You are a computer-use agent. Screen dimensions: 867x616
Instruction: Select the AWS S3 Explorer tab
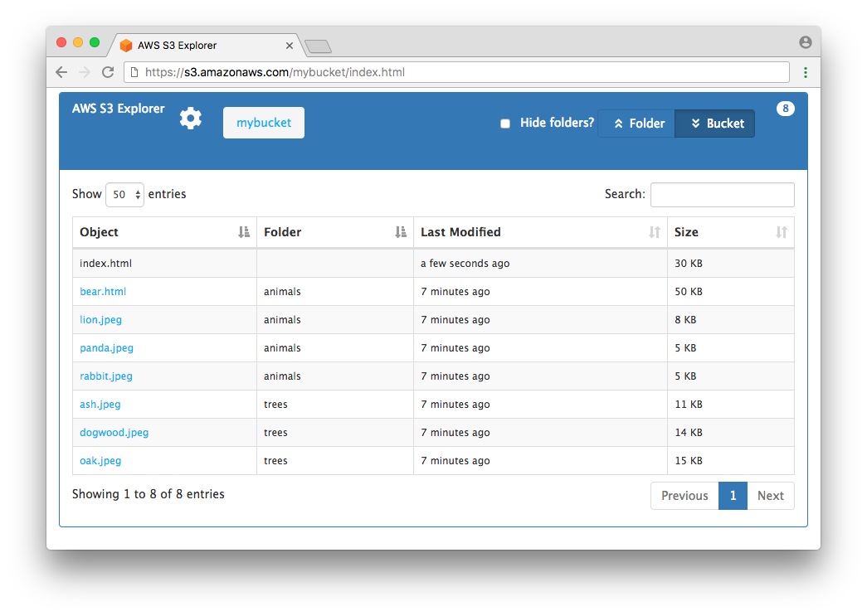pyautogui.click(x=205, y=46)
